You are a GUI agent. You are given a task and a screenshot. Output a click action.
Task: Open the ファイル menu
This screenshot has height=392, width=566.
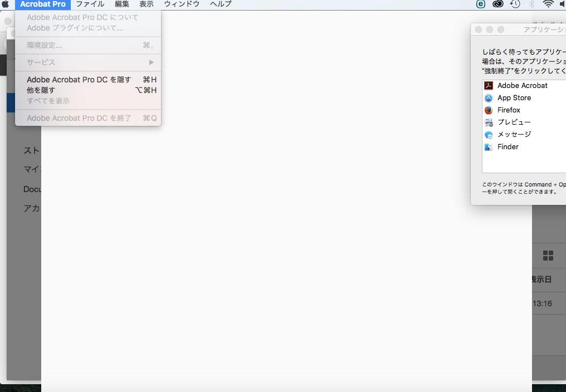[x=90, y=4]
